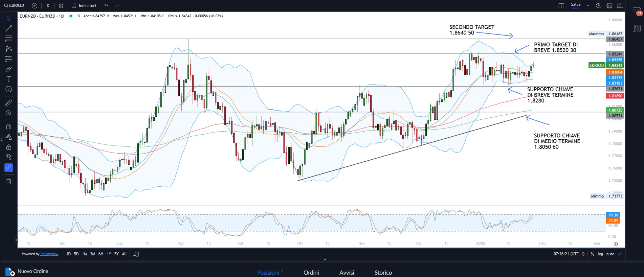Open the candlestick chart style selector
644x277 pixels.
tap(61, 6)
